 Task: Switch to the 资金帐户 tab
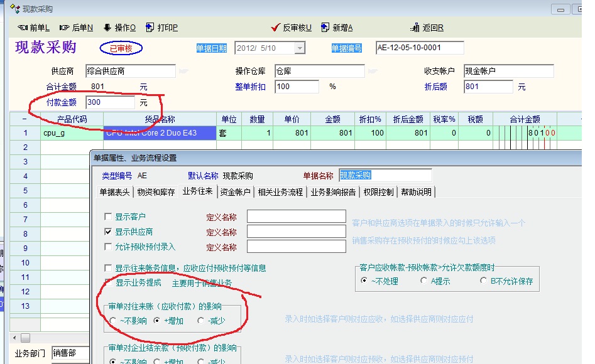236,192
